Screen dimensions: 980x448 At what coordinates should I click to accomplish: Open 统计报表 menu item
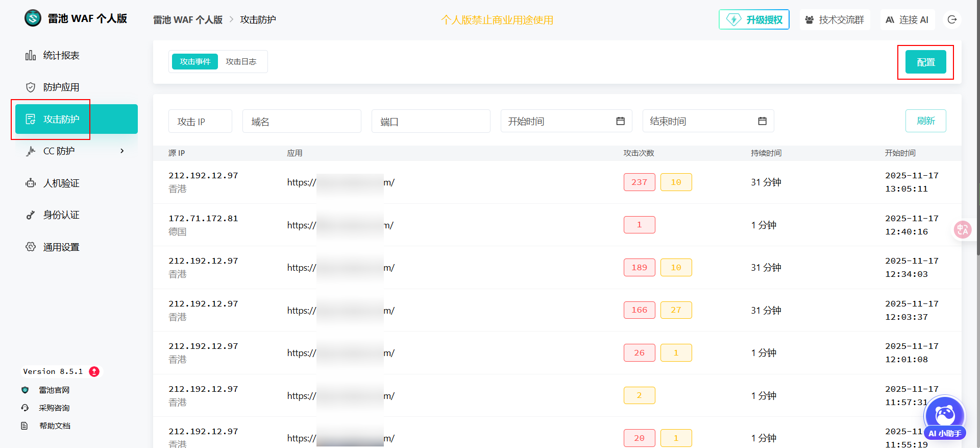pyautogui.click(x=77, y=55)
